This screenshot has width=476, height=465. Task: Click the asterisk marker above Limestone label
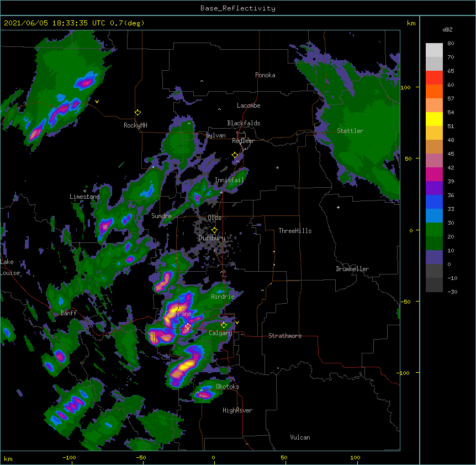[84, 191]
